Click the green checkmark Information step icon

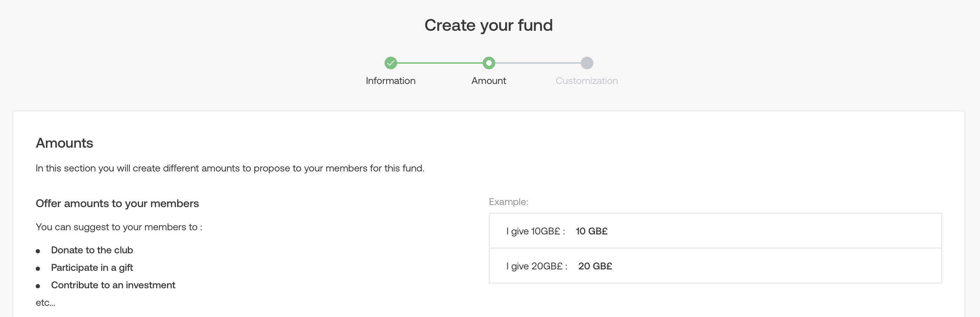[x=391, y=63]
